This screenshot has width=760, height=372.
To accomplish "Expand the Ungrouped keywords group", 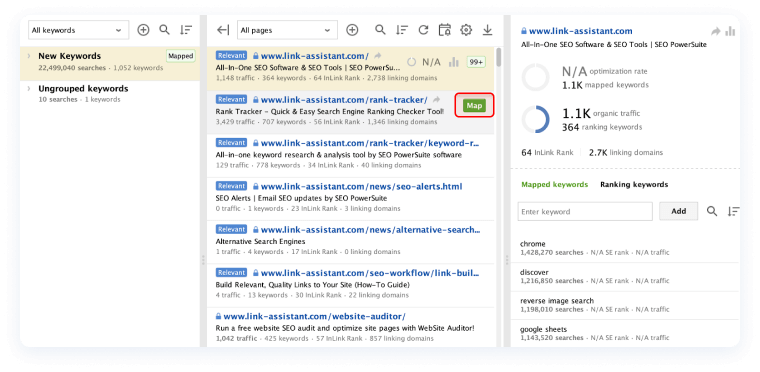I will click(x=29, y=89).
